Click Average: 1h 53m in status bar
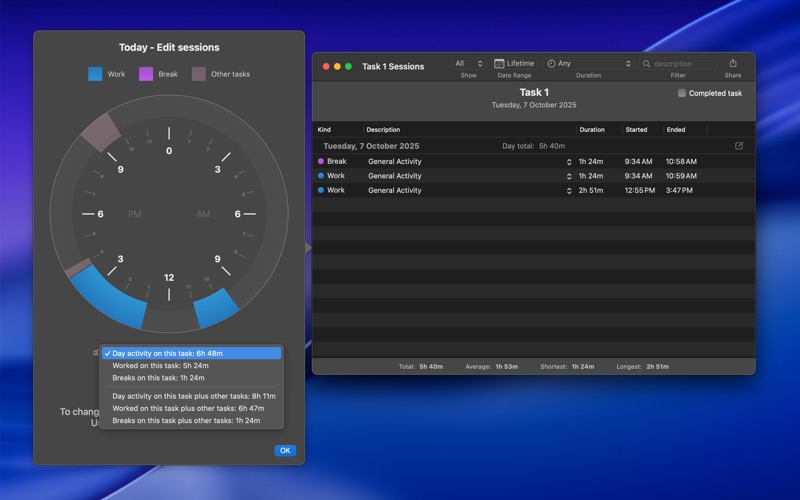This screenshot has height=500, width=800. [491, 366]
